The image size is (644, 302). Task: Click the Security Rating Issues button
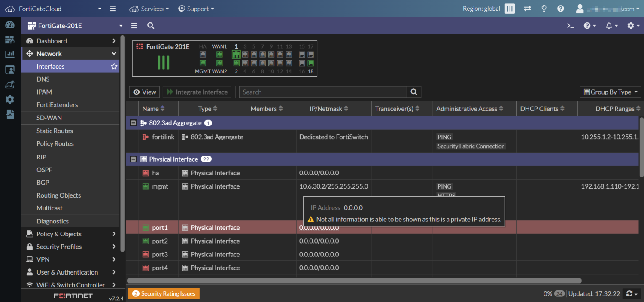coord(164,293)
